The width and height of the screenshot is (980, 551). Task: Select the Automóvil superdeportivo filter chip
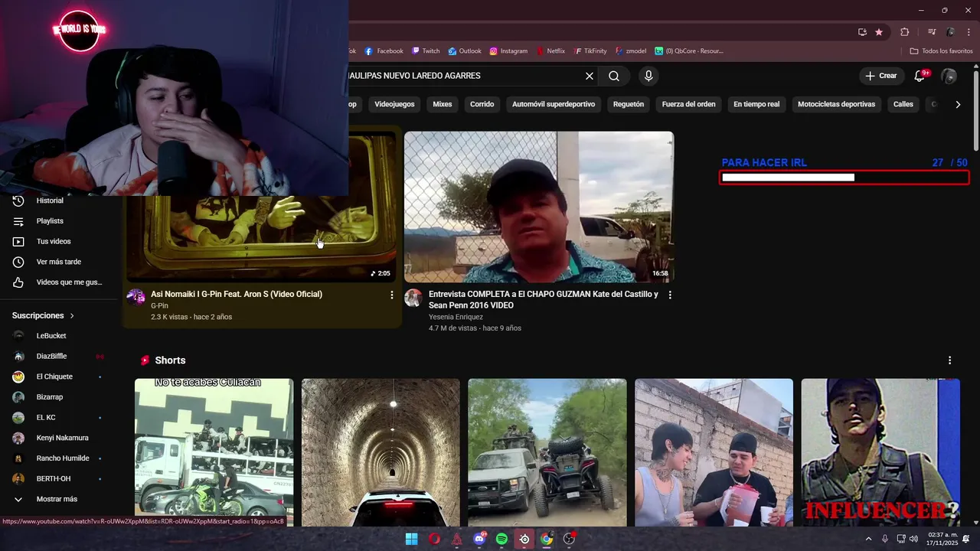(554, 104)
